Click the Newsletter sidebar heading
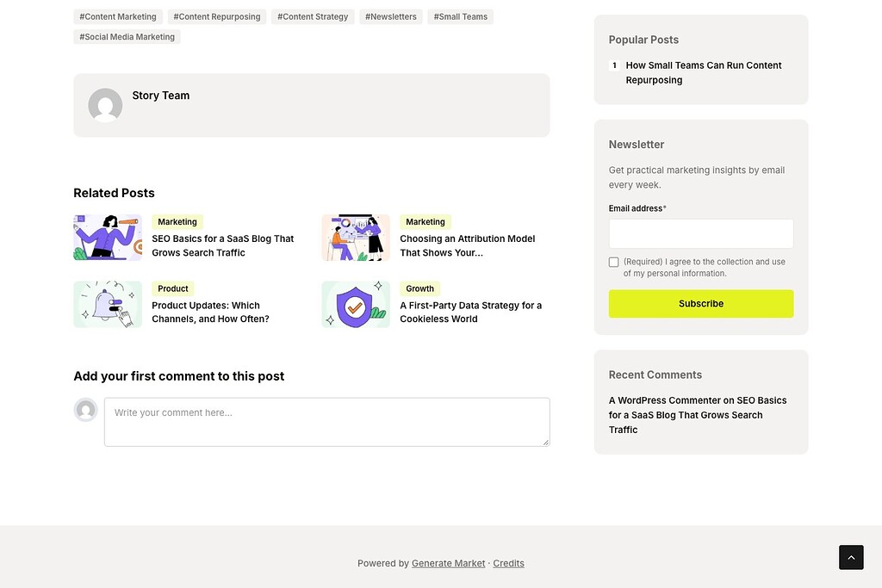Screen dimensions: 882x588 [637, 145]
